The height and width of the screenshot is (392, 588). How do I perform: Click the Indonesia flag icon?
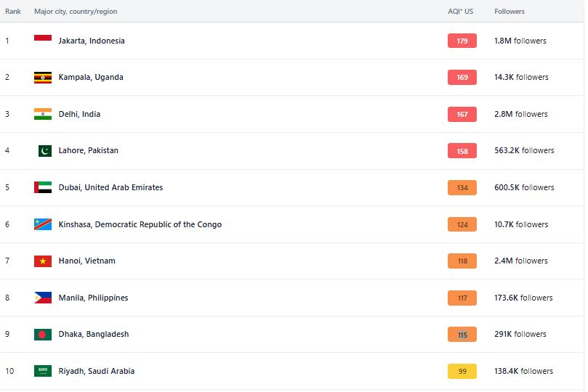43,38
